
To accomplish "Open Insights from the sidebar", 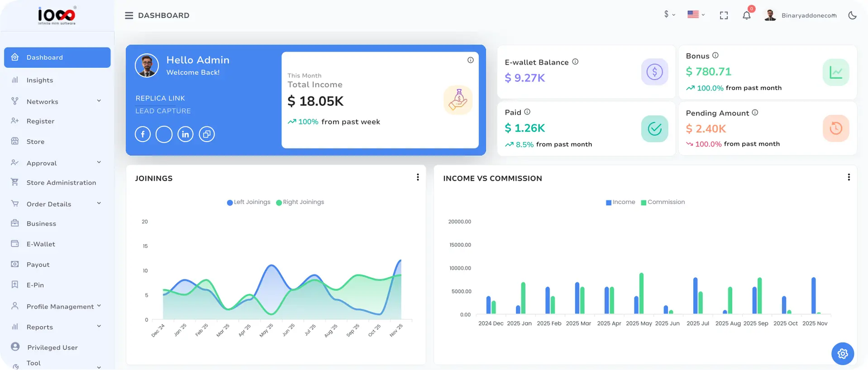I will click(x=40, y=80).
